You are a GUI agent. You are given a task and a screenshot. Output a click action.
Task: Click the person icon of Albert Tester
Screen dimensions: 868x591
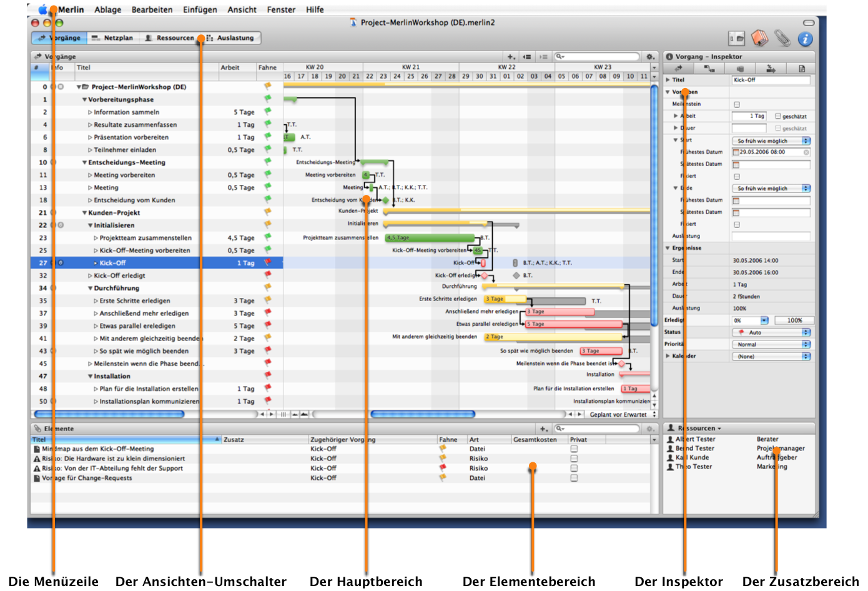(670, 439)
